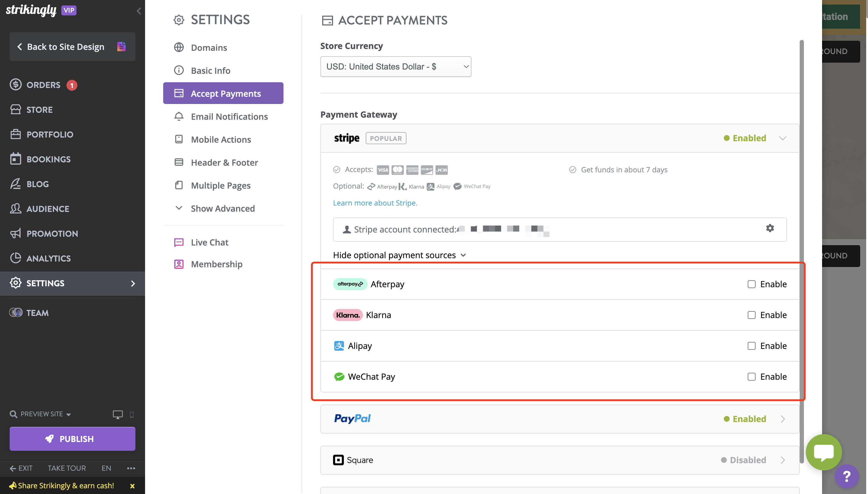Open the Store Currency dropdown
This screenshot has width=868, height=494.
click(x=395, y=67)
